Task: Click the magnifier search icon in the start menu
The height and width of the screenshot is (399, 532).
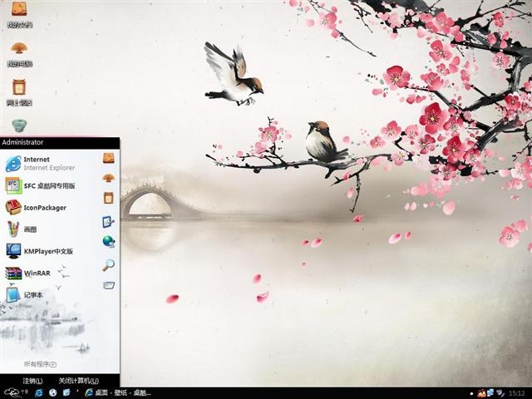Action: tap(109, 265)
